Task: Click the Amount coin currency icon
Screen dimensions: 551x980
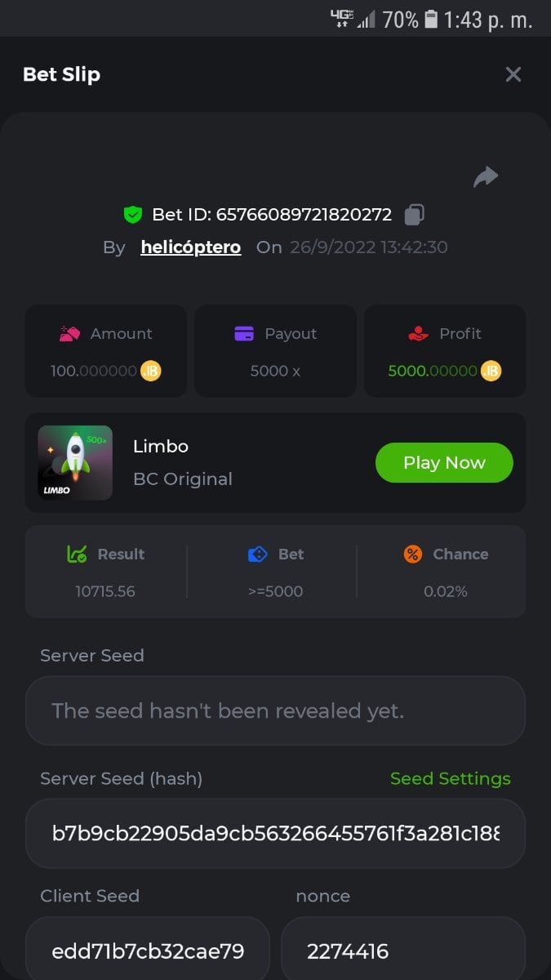Action: pyautogui.click(x=151, y=371)
